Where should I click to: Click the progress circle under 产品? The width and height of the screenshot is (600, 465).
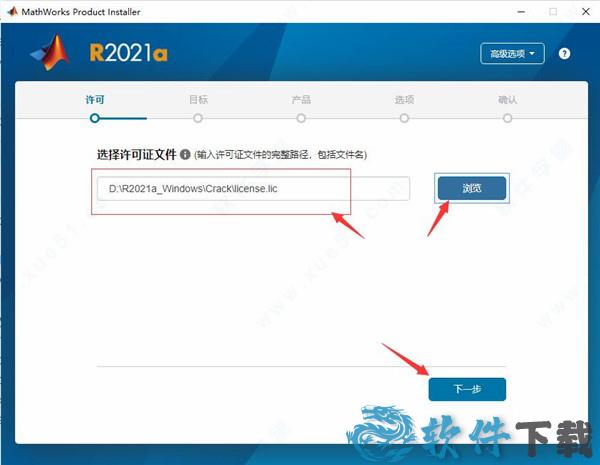pos(301,118)
